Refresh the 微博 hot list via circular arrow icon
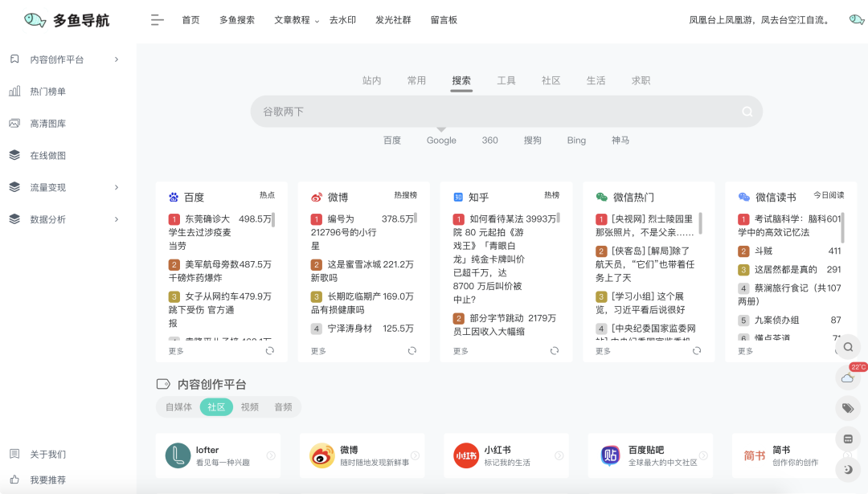The width and height of the screenshot is (868, 494). tap(412, 350)
